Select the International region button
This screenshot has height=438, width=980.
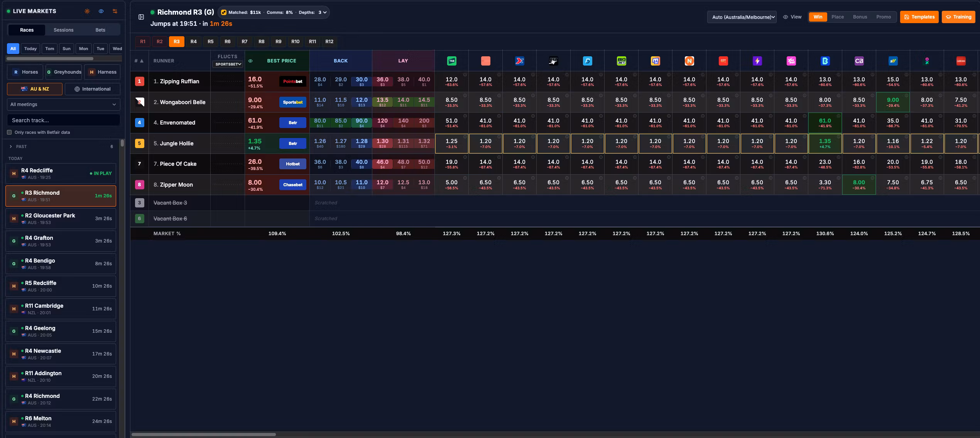93,89
